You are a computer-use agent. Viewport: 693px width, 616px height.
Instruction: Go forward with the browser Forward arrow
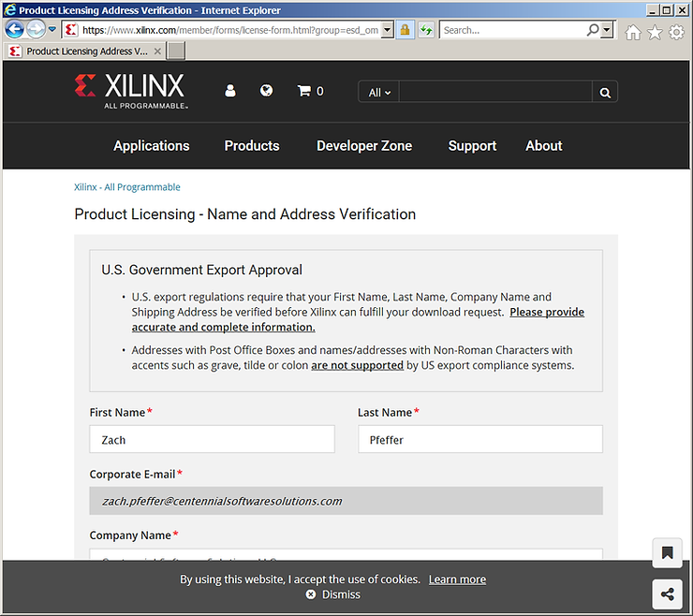tap(36, 30)
